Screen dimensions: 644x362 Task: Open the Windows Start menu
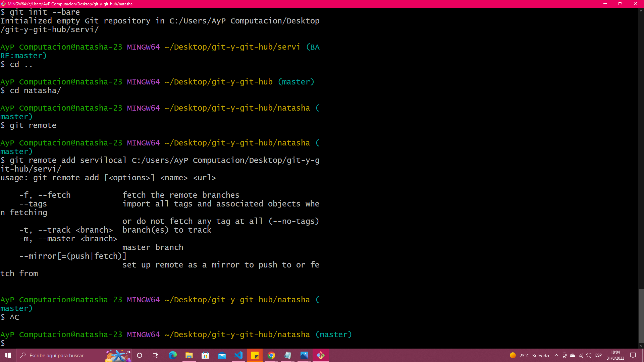8,355
